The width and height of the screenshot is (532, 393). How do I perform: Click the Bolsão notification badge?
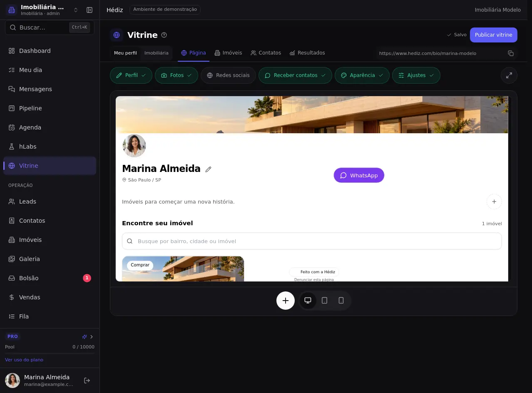87,278
